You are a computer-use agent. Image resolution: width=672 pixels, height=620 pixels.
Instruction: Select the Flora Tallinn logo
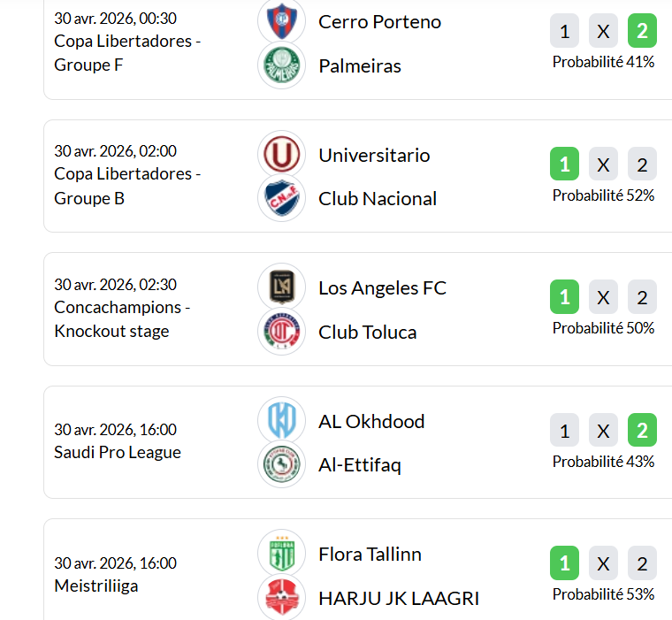tap(281, 554)
